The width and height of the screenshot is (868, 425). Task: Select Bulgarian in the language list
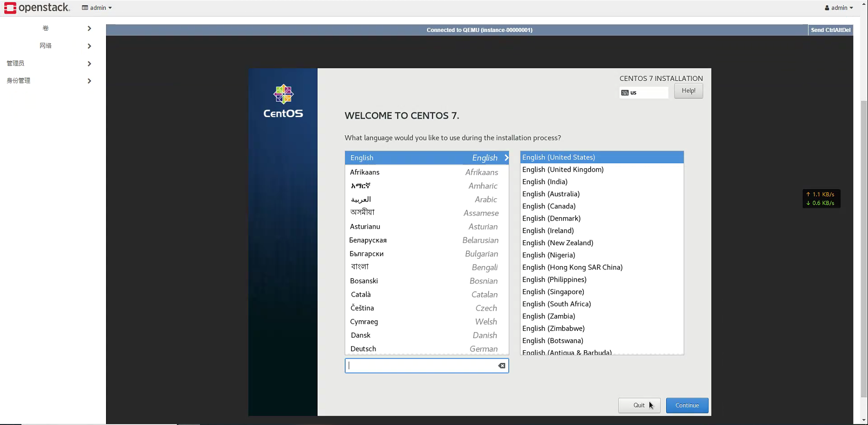coord(427,254)
